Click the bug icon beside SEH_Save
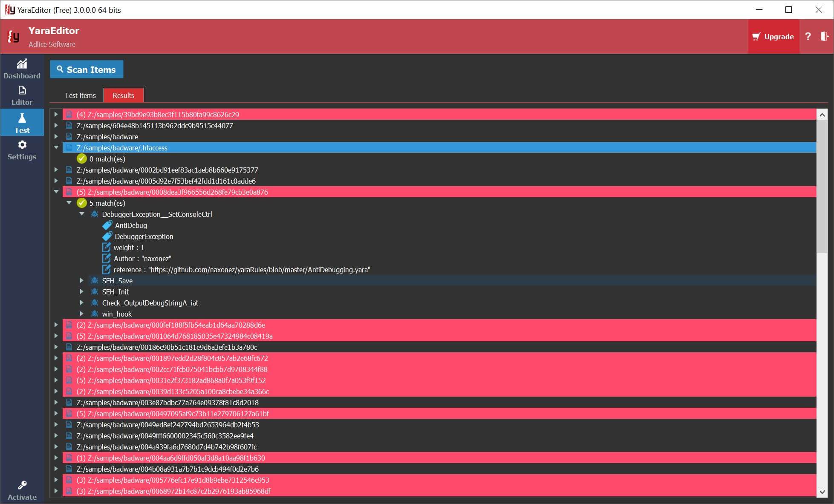 (95, 281)
